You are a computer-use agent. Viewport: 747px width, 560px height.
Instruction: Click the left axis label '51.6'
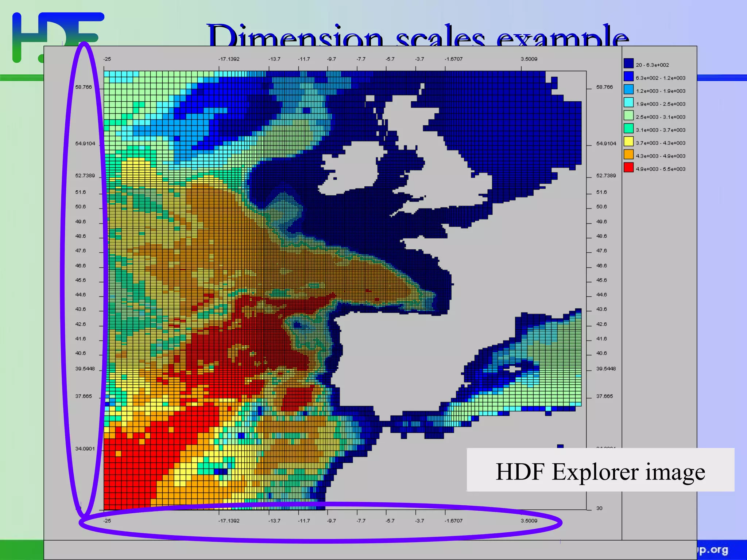coord(81,192)
